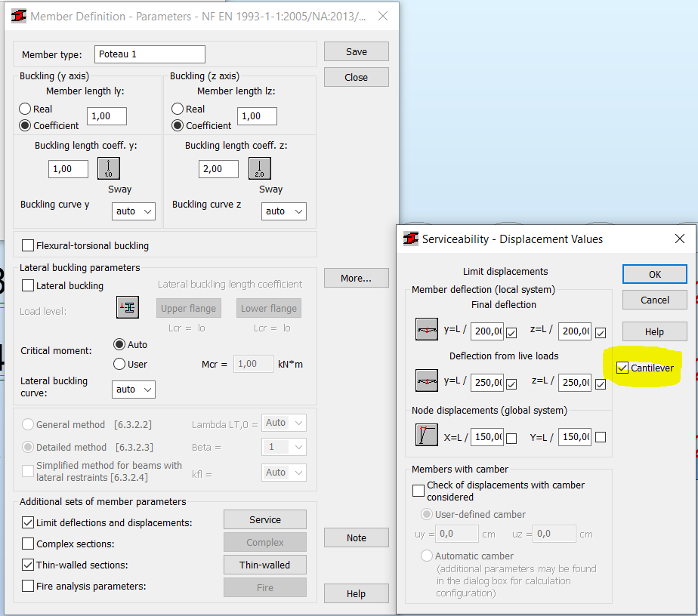This screenshot has width=698, height=616.
Task: Open the Buckling curve y dropdown
Action: point(134,211)
